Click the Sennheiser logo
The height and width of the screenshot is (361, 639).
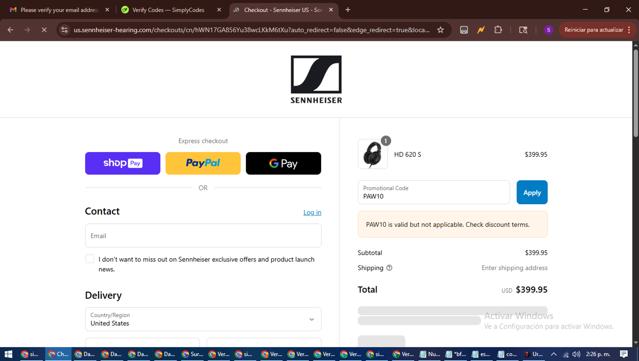pos(316,79)
